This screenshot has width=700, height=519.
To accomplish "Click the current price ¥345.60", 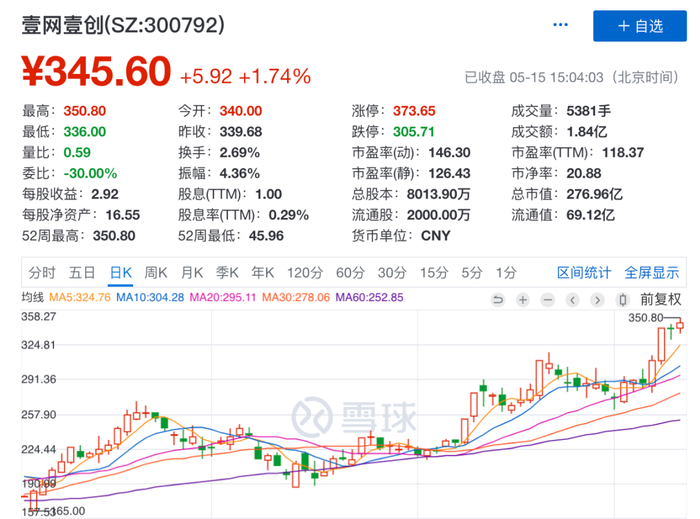I will [x=96, y=71].
